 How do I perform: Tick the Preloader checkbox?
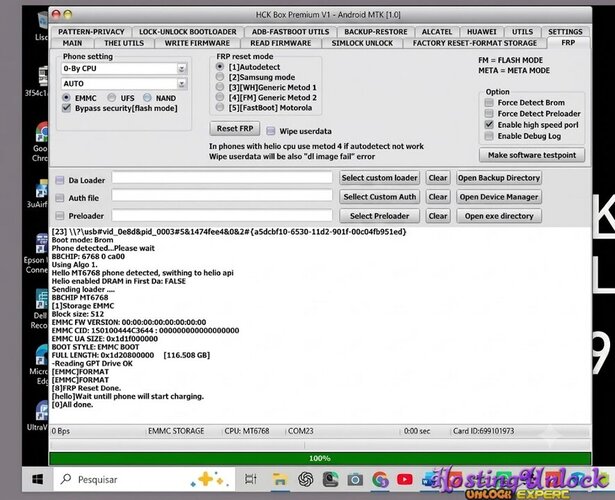coord(60,215)
